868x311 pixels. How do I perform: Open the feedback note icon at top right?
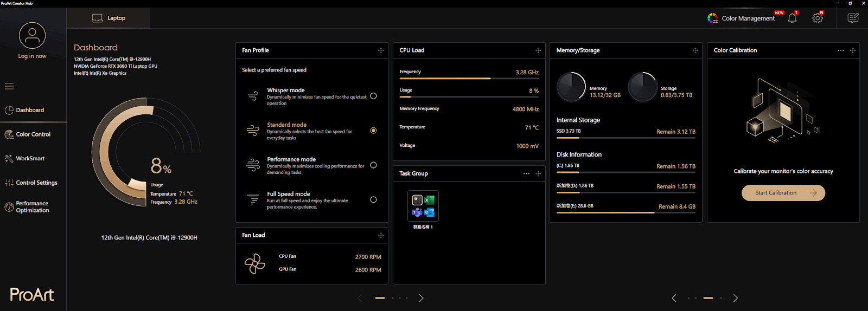(x=853, y=18)
